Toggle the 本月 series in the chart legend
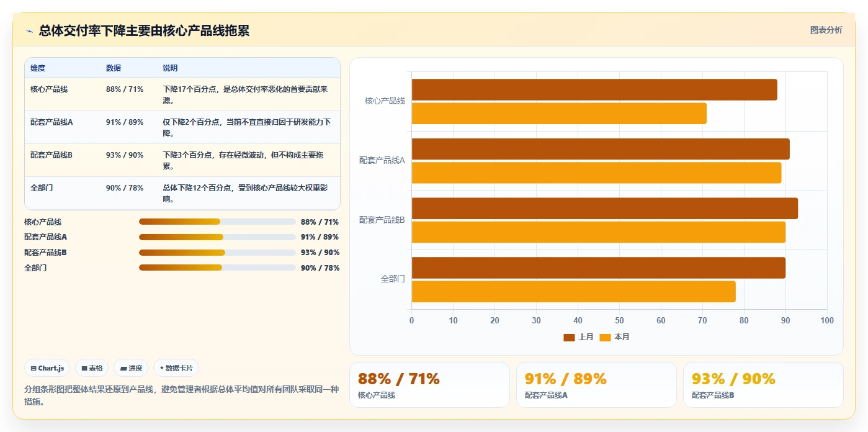This screenshot has height=432, width=868. pyautogui.click(x=614, y=337)
